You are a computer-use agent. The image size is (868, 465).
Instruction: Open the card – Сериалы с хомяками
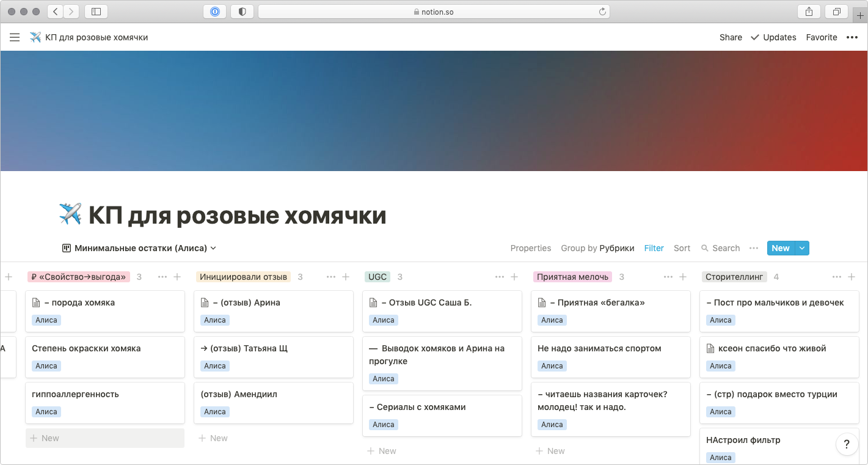[x=442, y=416]
